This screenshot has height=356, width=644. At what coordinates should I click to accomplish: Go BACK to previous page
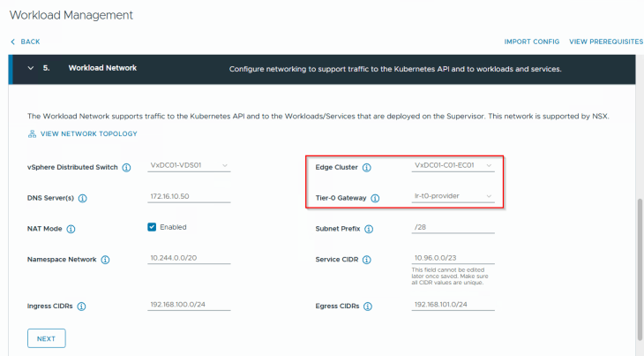[x=26, y=42]
